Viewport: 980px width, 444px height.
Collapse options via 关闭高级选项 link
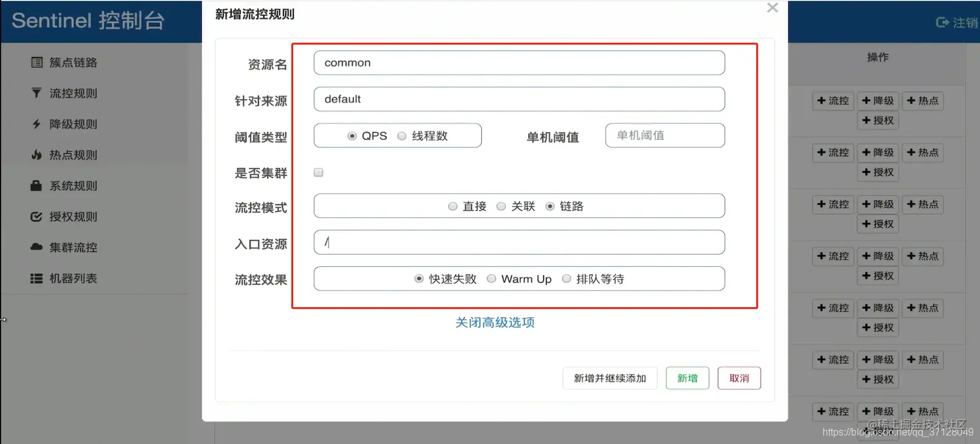[x=495, y=323]
